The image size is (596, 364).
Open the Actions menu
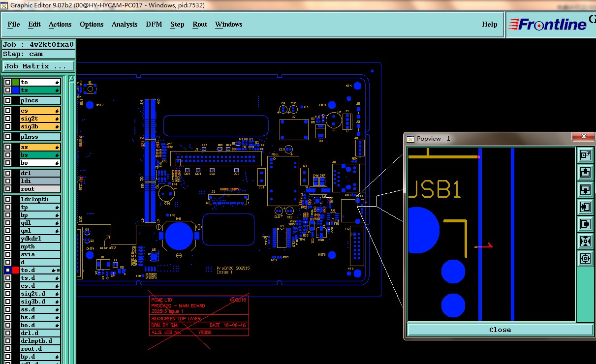(x=60, y=24)
